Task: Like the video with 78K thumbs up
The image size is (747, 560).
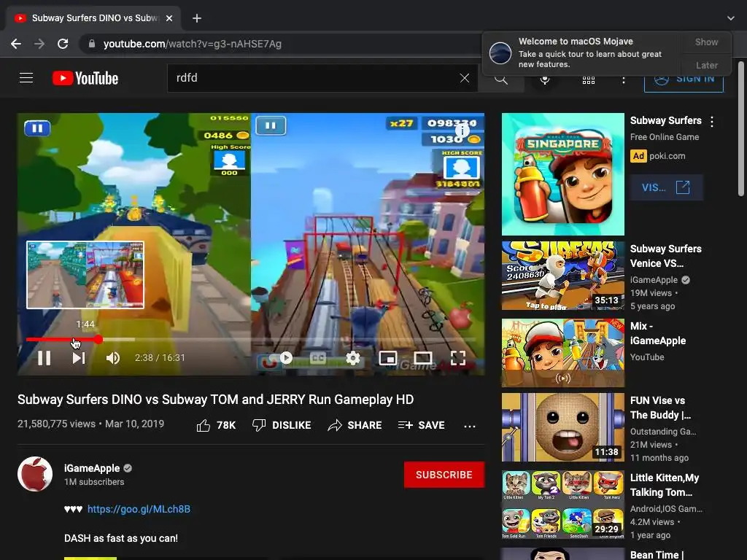Action: (216, 425)
